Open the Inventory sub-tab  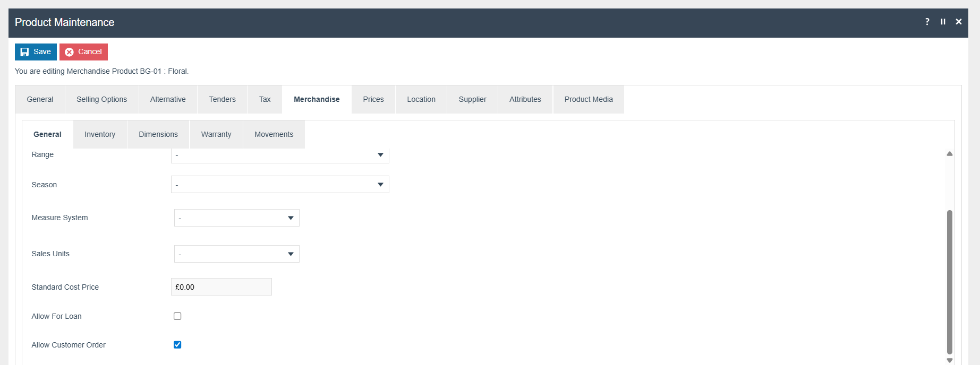coord(100,134)
